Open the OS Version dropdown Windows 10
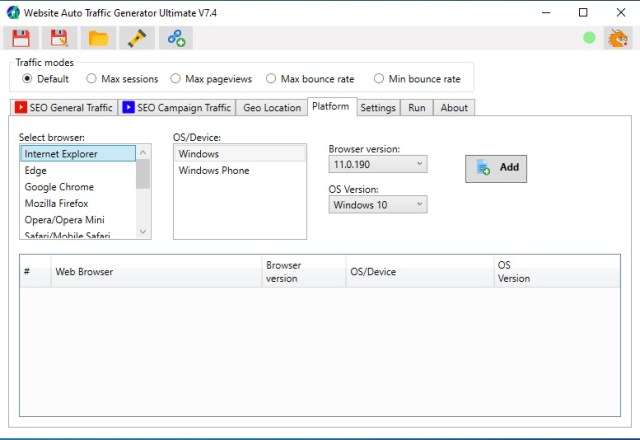Screen dimensions: 640x440 [378, 204]
